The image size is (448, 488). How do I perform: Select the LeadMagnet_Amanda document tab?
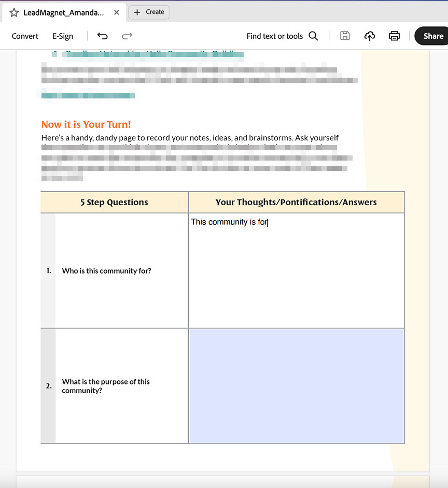point(64,12)
